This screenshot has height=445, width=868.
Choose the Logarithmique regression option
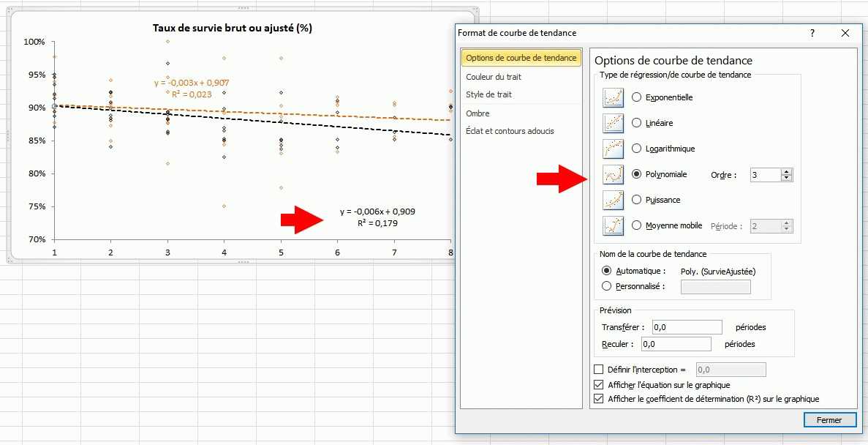pyautogui.click(x=637, y=149)
